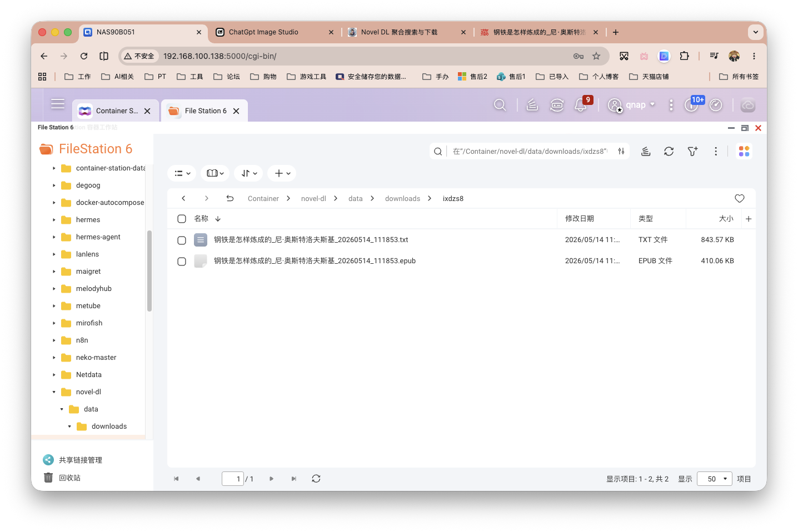This screenshot has width=798, height=532.
Task: Click the File Station search magnifier
Action: click(x=438, y=152)
